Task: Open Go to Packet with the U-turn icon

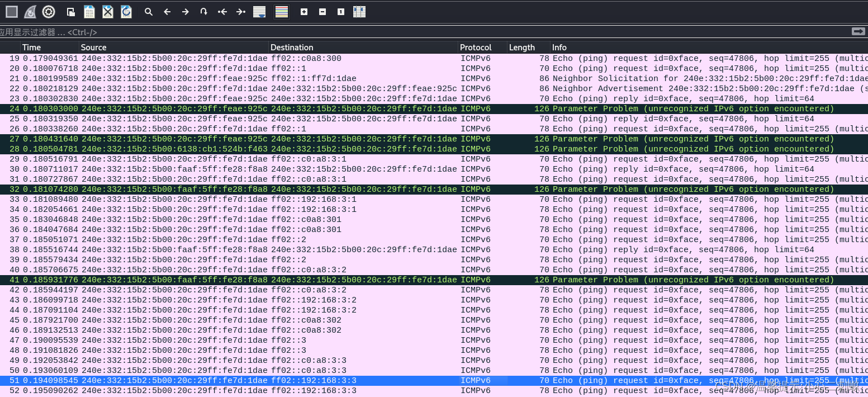Action: (x=203, y=11)
